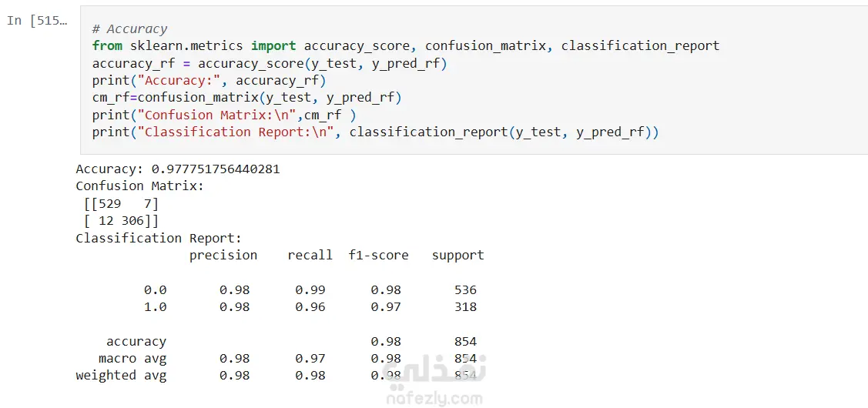Click the nafezly.com watermark text
868x408 pixels.
click(x=434, y=398)
